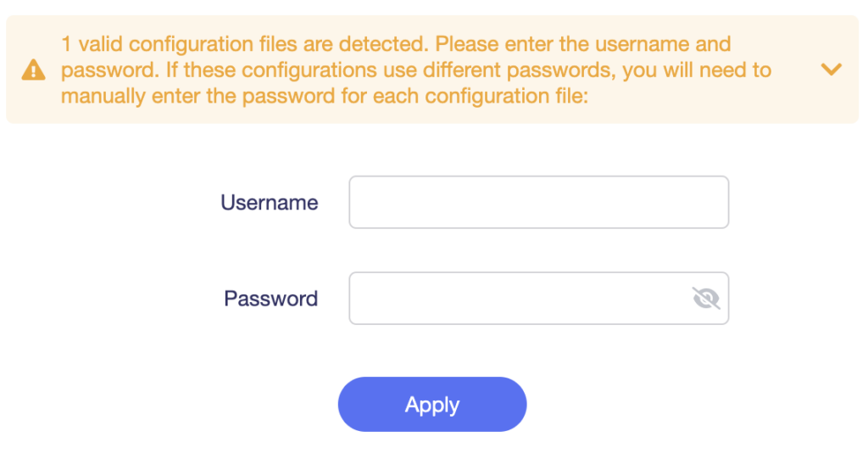Toggle password visibility with the eye icon
The width and height of the screenshot is (868, 476).
[x=705, y=298]
